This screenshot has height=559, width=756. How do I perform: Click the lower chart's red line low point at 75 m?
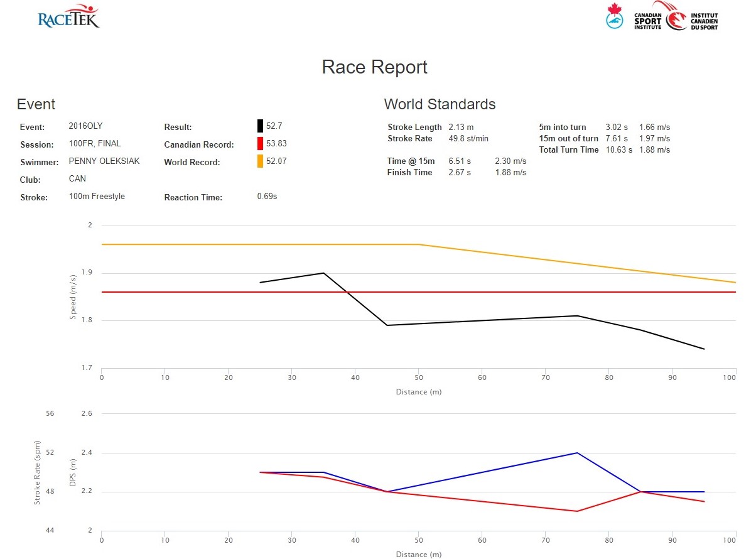pos(577,511)
